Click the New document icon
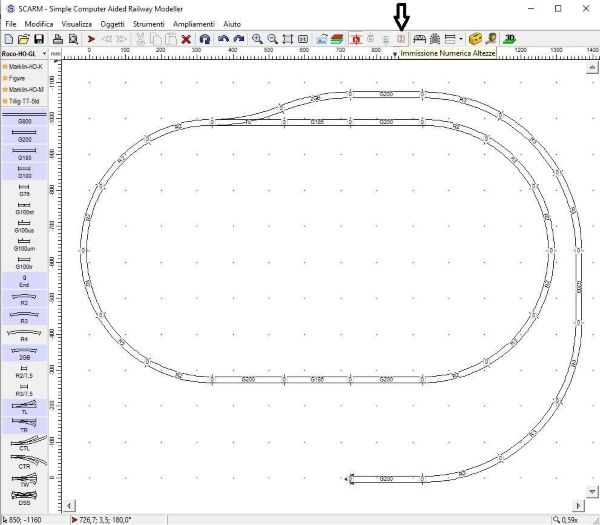 point(8,38)
